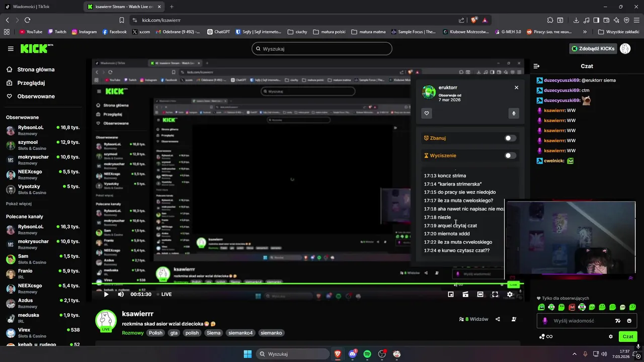Viewport: 644px width, 362px height.
Task: Collapse the chat panel with arrow icon
Action: click(537, 66)
